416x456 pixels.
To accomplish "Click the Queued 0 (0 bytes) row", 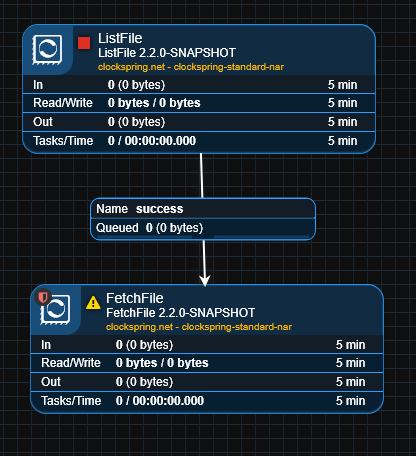I will click(x=203, y=228).
